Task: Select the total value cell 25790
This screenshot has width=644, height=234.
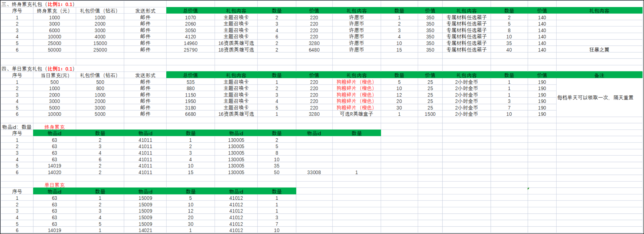Action: pyautogui.click(x=190, y=50)
